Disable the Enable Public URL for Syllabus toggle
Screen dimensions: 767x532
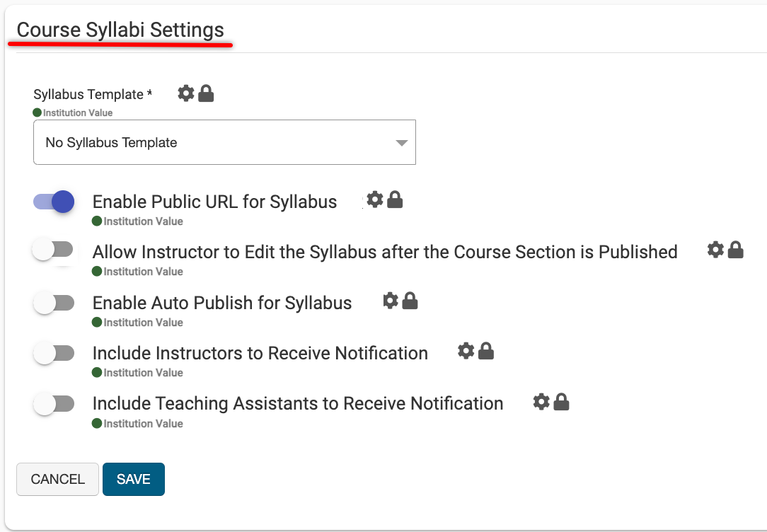click(x=54, y=202)
